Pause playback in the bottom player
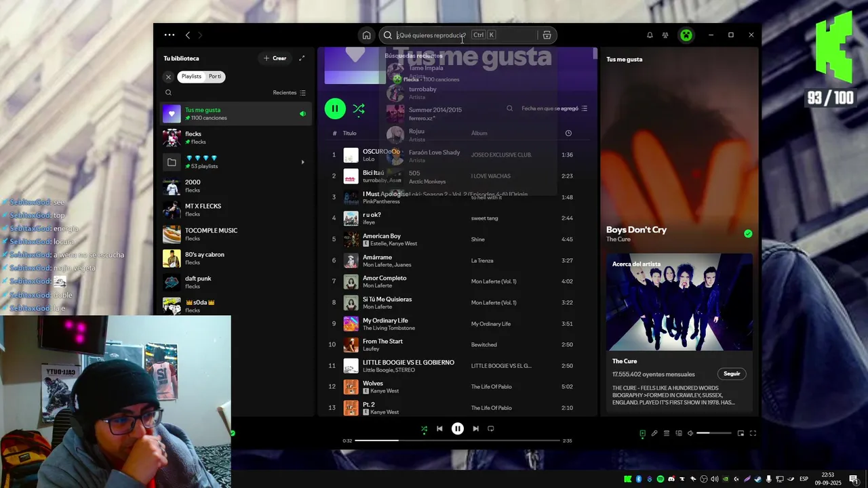 coord(458,428)
